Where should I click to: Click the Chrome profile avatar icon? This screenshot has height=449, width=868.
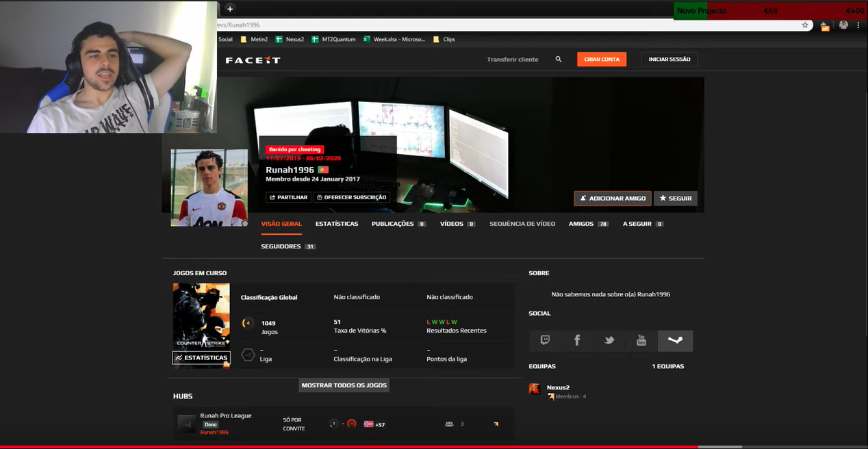[x=843, y=25]
